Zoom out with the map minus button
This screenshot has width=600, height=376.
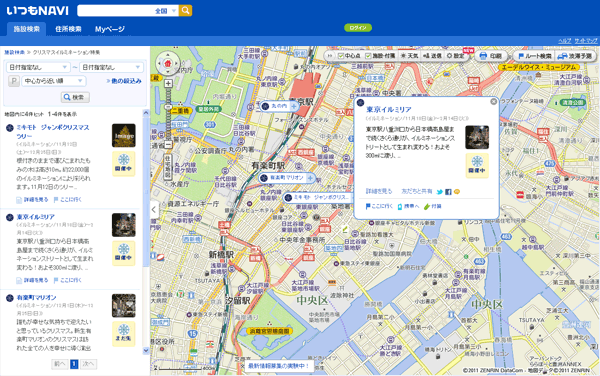point(168,145)
